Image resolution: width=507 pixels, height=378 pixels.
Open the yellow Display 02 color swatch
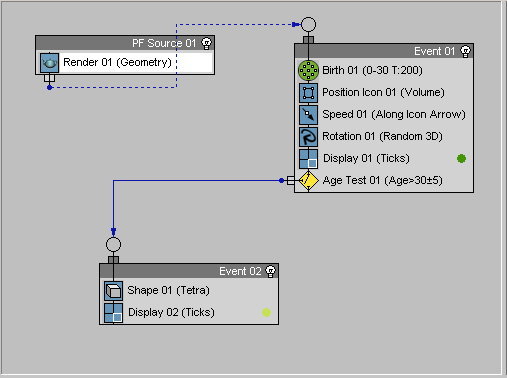tap(266, 313)
